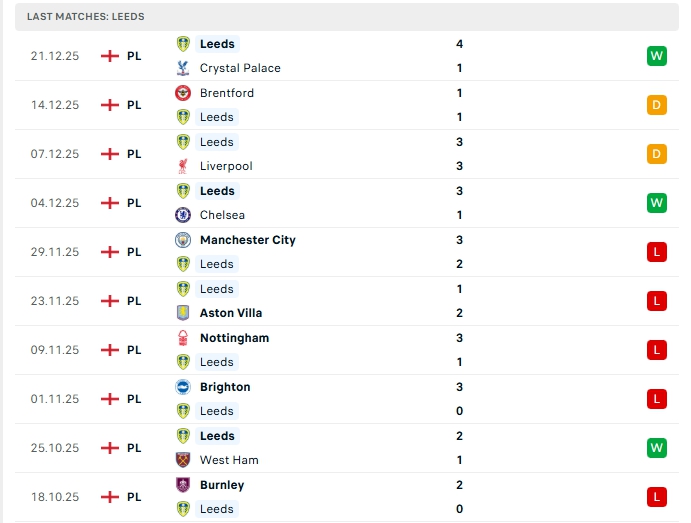Screen dimensions: 691x523
Task: Click the Chelsea club crest
Action: coord(183,215)
